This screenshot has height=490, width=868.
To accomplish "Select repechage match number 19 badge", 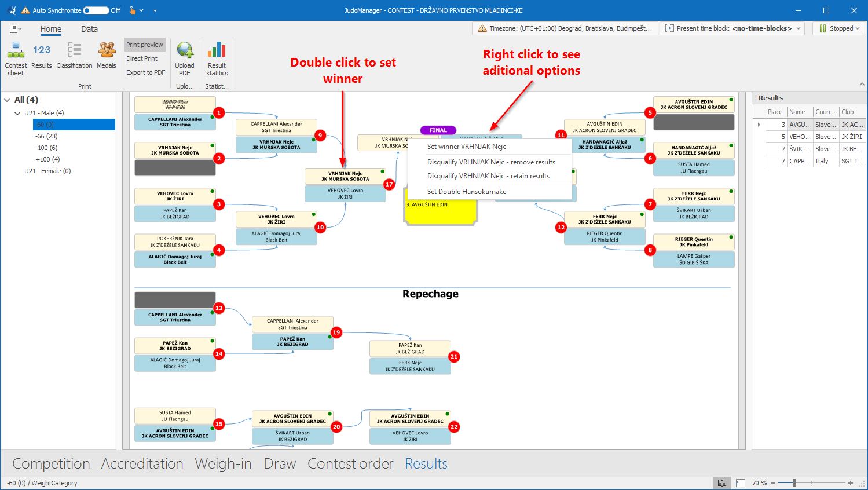I will pyautogui.click(x=336, y=332).
